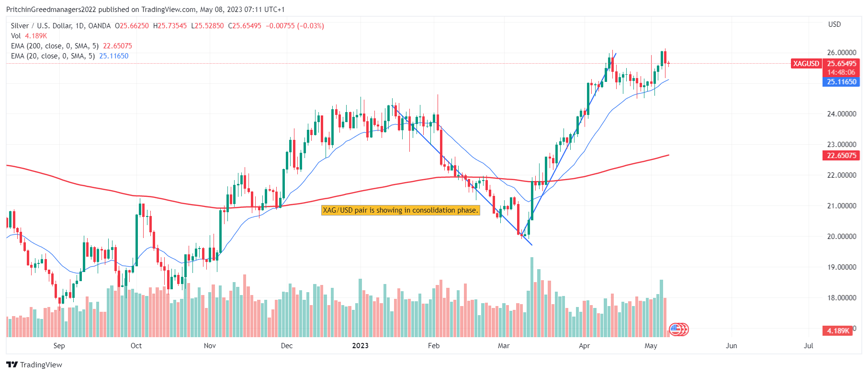The image size is (868, 375).
Task: Click the Sep label on time axis
Action: pos(59,346)
